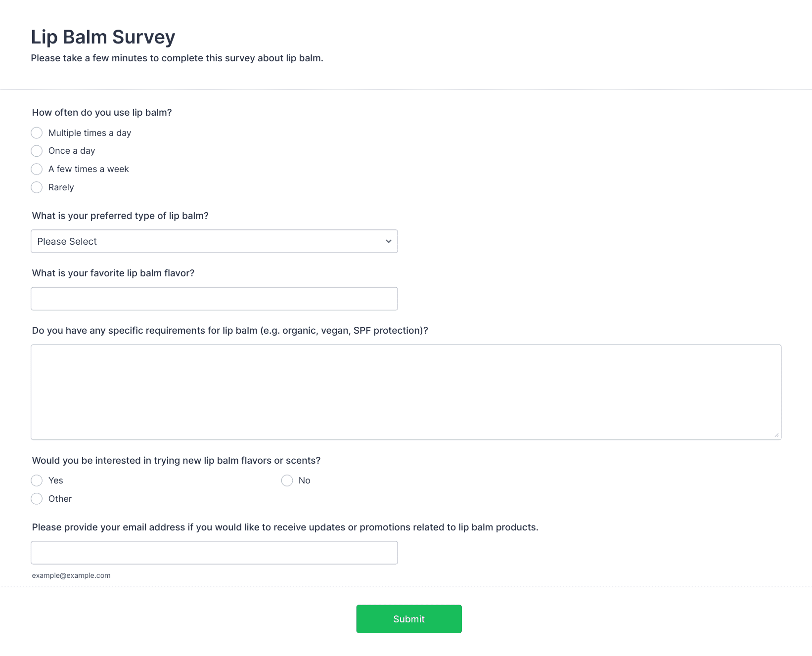Click the chevron arrow on Please Select
The height and width of the screenshot is (656, 812).
[388, 241]
